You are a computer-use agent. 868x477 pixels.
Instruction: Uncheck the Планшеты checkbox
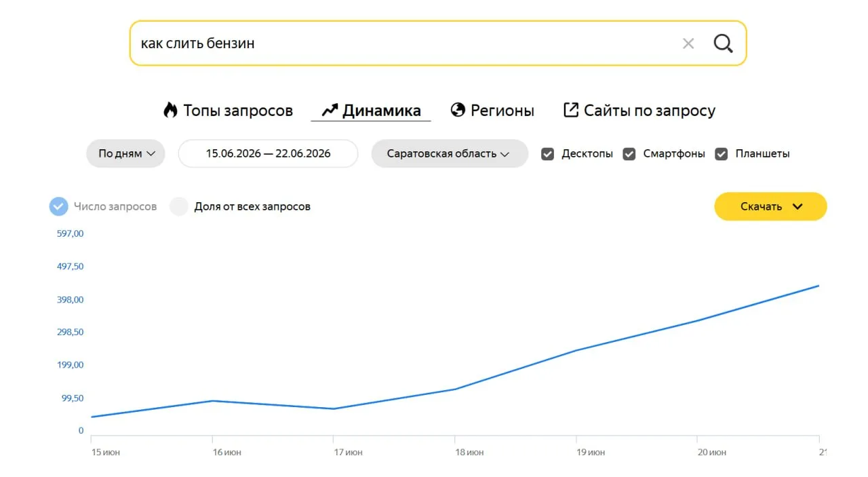pos(722,153)
